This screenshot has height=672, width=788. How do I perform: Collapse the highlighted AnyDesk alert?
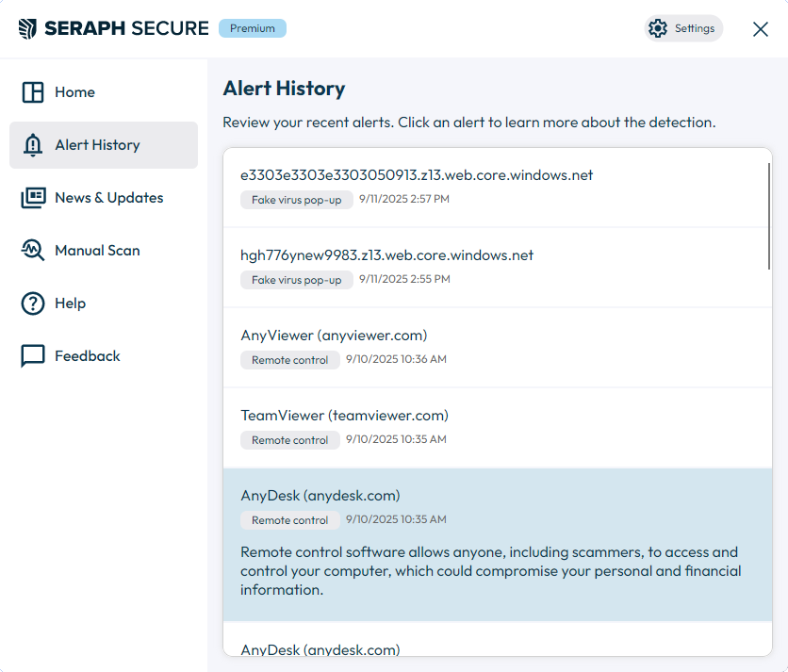click(x=497, y=545)
